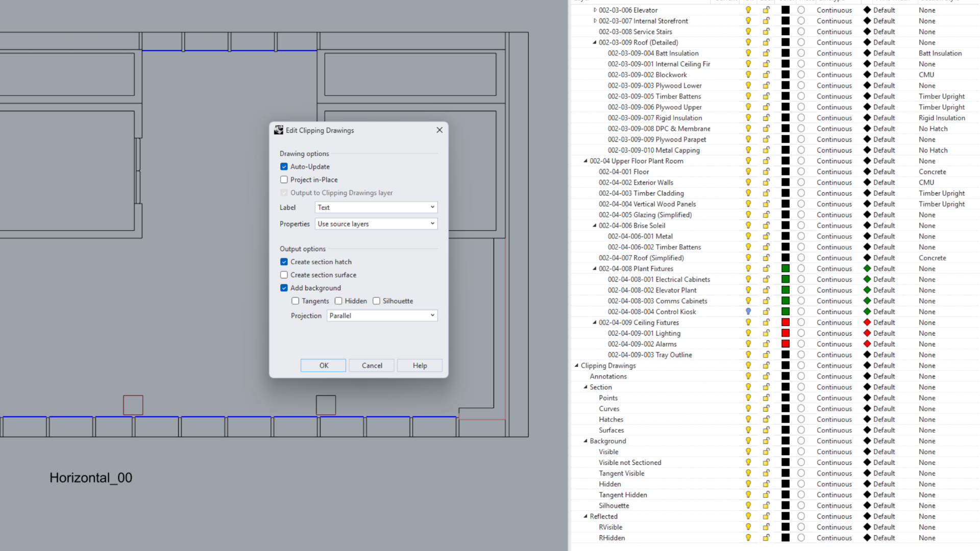Click print color diamond for 002-03-009-010 Metal Capping
Viewport: 980px width, 551px height.
[x=867, y=151]
